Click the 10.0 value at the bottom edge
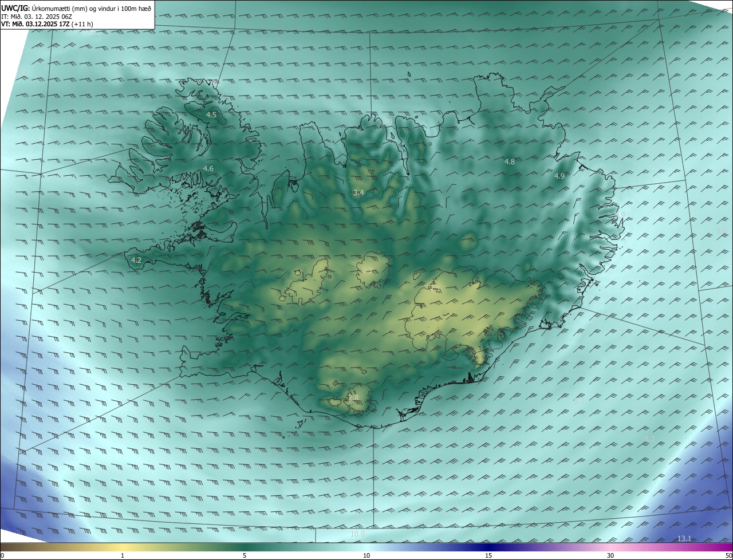The height and width of the screenshot is (560, 733). (x=357, y=534)
